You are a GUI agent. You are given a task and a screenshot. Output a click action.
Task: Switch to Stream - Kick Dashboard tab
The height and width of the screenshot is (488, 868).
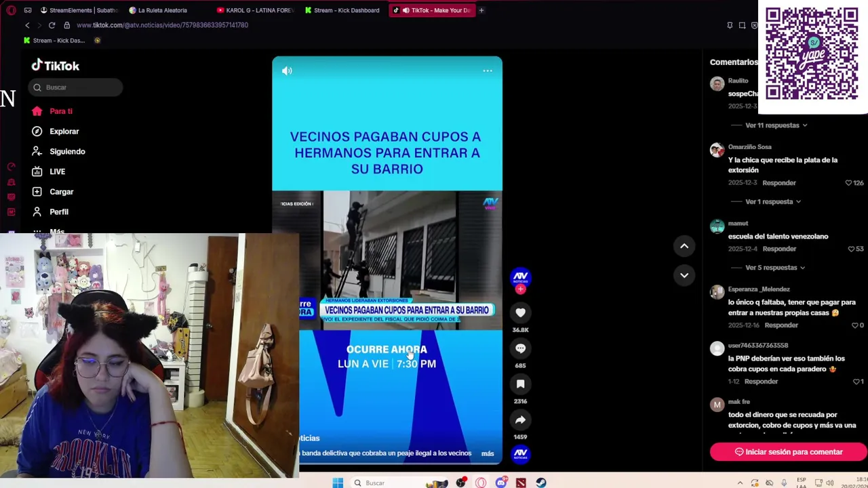[x=342, y=10]
